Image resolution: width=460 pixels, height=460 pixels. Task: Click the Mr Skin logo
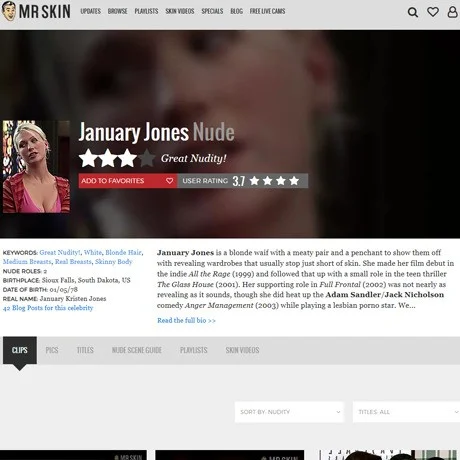(x=36, y=11)
